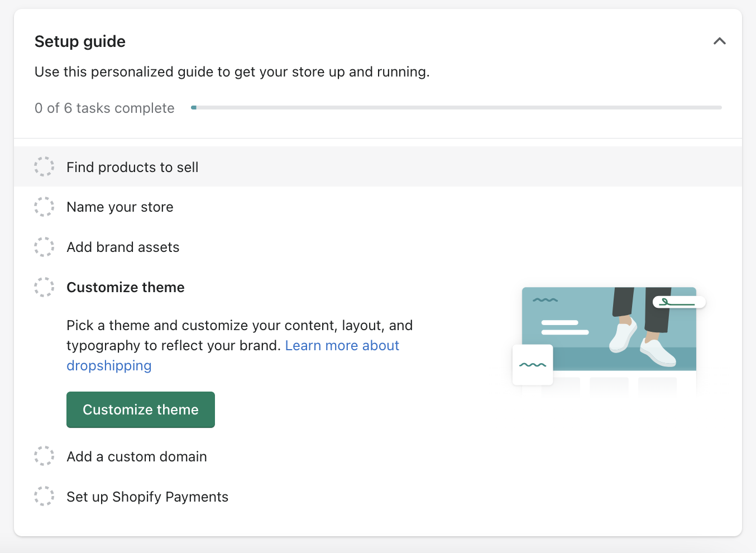Image resolution: width=756 pixels, height=553 pixels.
Task: Click dashed circle beside Add a custom domain
Action: [x=44, y=456]
